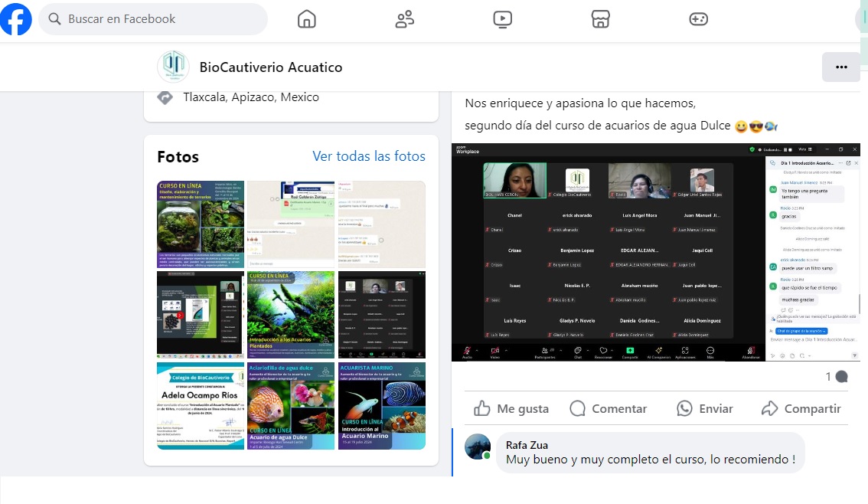Open the Video tab icon
Viewport: 868px width, 504px height.
(502, 19)
